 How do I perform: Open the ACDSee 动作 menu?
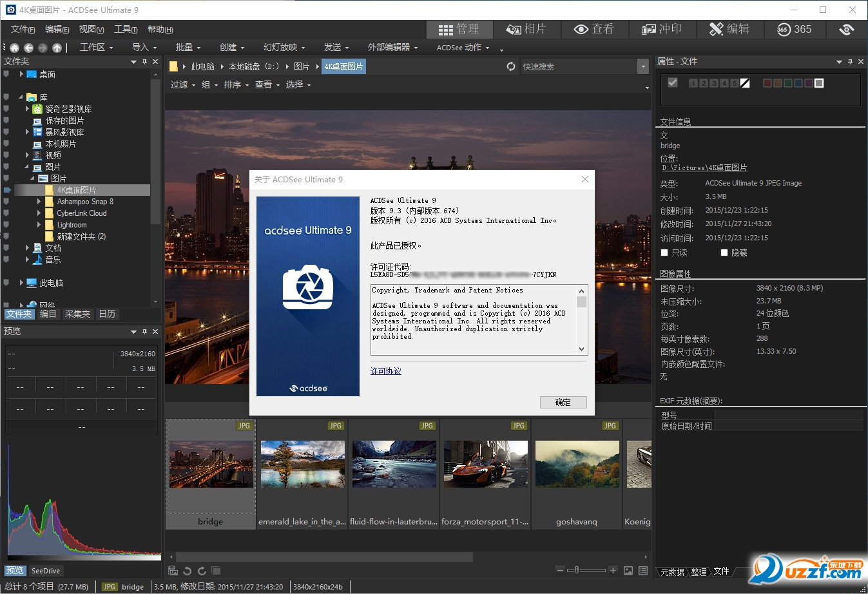pyautogui.click(x=463, y=47)
